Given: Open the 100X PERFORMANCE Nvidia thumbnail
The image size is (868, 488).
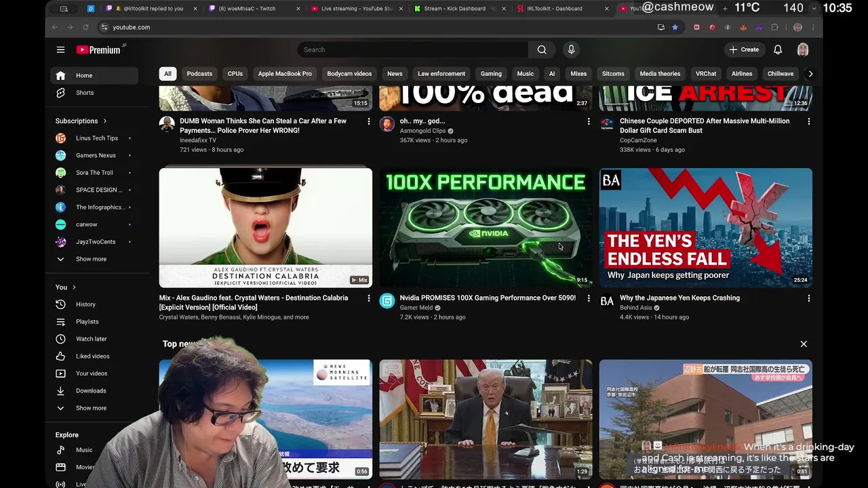Looking at the screenshot, I should 486,228.
